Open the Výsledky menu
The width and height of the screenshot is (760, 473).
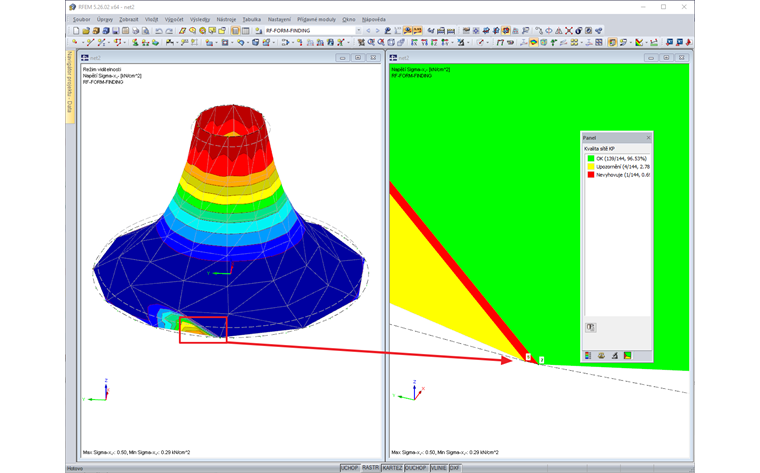pyautogui.click(x=200, y=19)
